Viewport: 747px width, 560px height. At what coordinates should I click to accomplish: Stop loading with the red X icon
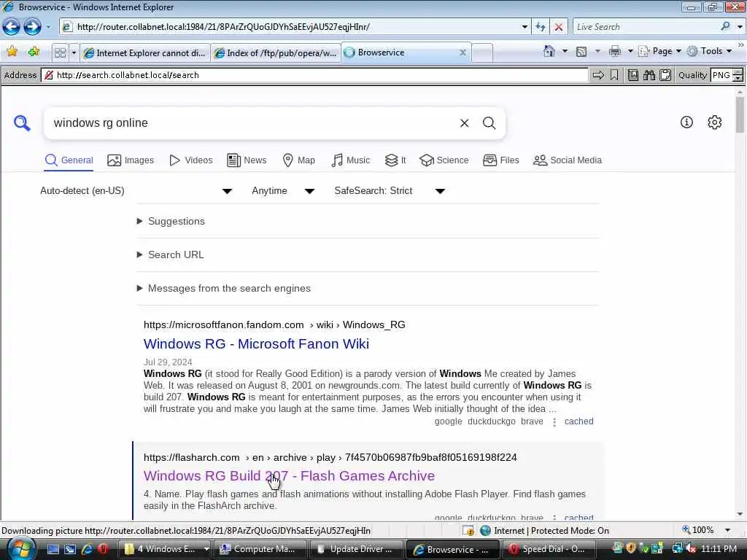click(559, 27)
